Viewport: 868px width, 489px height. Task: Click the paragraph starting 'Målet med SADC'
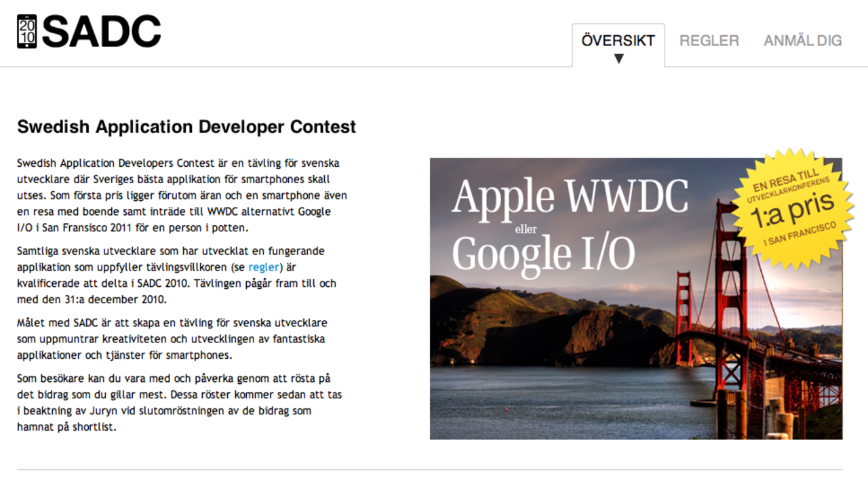pyautogui.click(x=172, y=338)
